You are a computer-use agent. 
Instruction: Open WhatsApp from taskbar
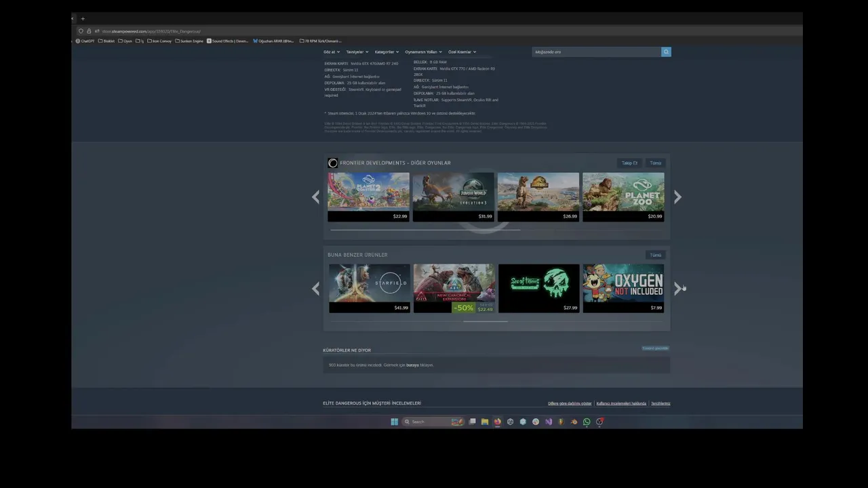(587, 422)
